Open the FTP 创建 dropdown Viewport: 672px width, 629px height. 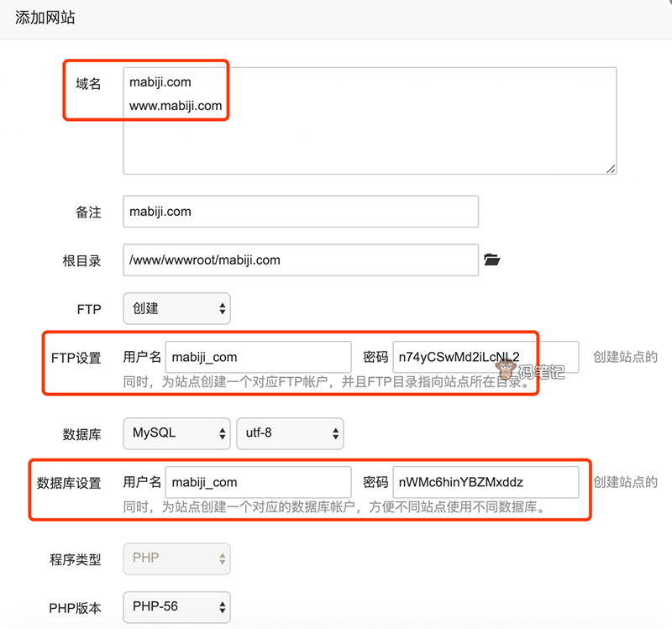pos(176,308)
